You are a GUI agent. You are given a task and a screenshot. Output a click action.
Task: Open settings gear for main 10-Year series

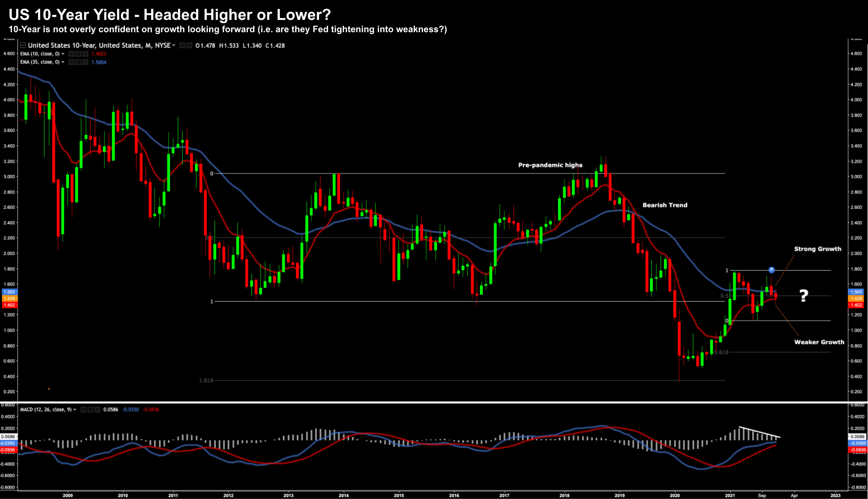coord(189,45)
